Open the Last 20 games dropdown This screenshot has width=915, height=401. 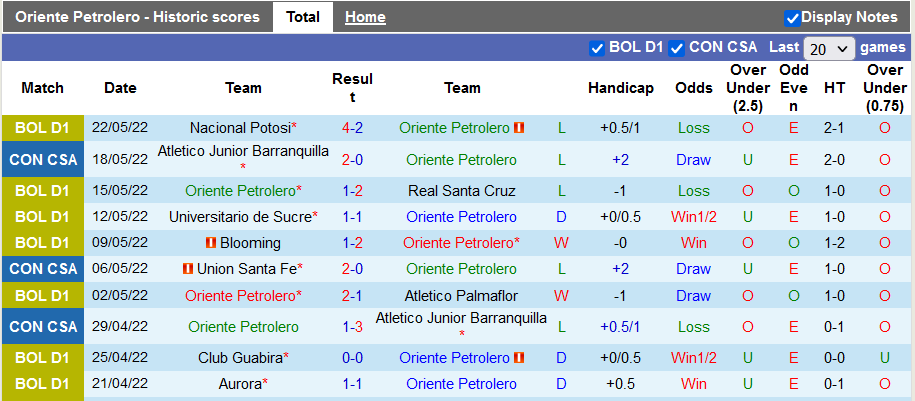pos(829,48)
